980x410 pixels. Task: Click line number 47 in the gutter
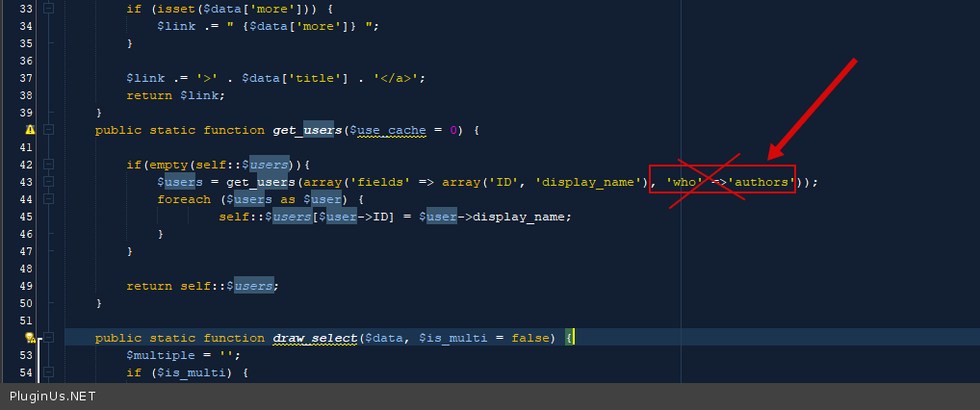point(26,251)
